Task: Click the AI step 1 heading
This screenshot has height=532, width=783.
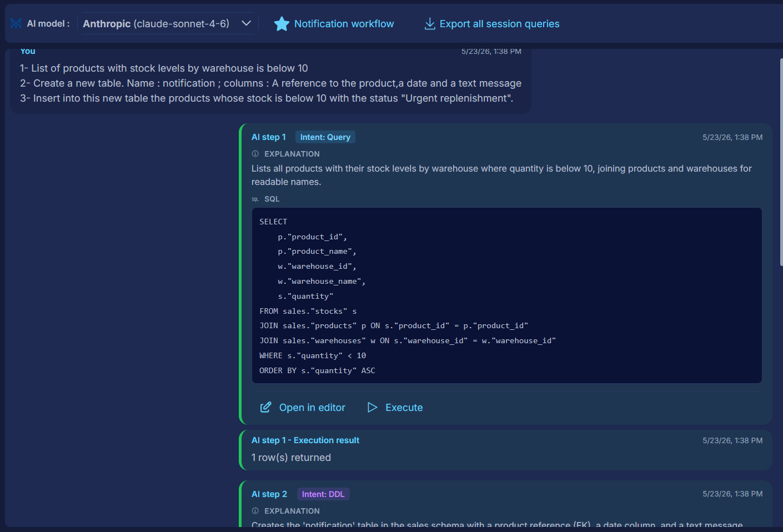Action: coord(269,137)
